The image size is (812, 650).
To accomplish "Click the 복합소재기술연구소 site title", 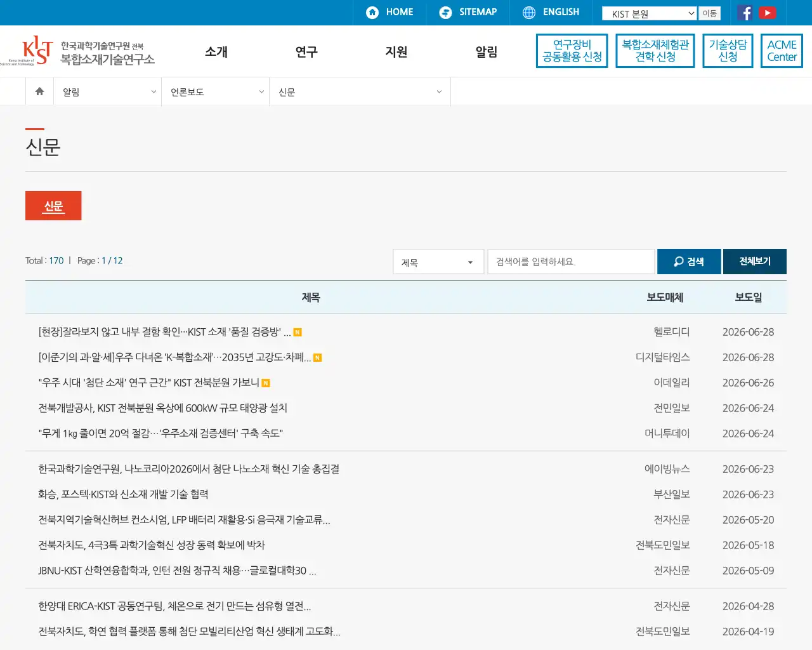I will [x=107, y=60].
